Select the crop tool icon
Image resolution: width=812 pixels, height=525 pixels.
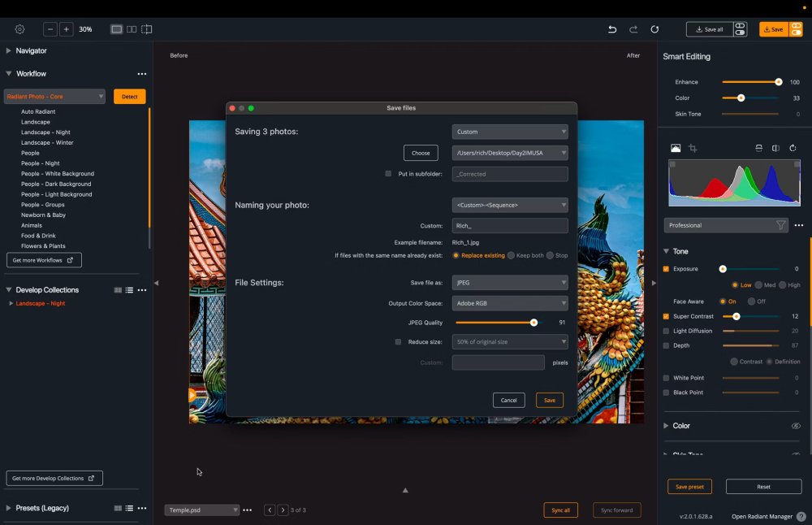(x=693, y=148)
